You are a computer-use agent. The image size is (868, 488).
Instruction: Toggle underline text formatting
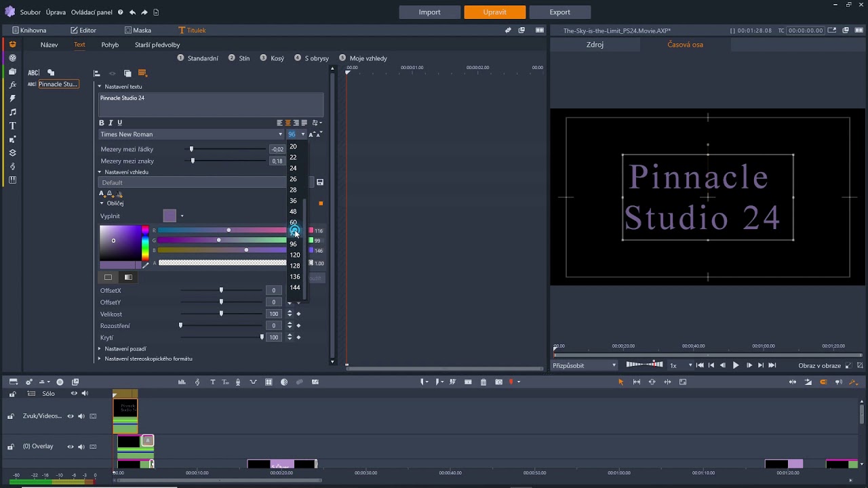point(120,123)
